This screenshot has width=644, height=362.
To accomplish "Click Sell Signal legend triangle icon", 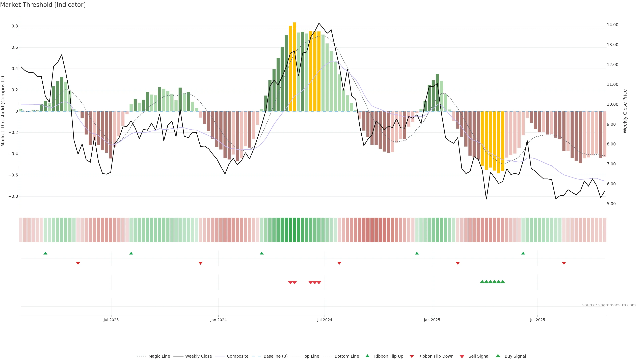I will point(462,356).
